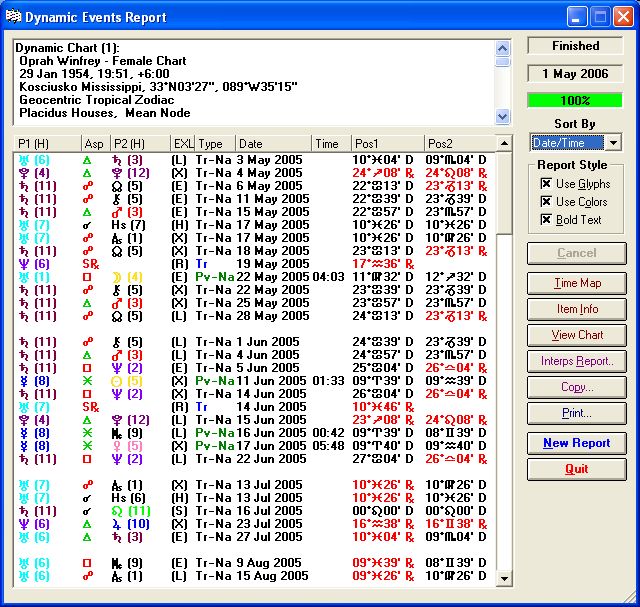This screenshot has width=640, height=607.
Task: Click the green trine glyph in the 3 May 2005 row
Action: [x=89, y=160]
